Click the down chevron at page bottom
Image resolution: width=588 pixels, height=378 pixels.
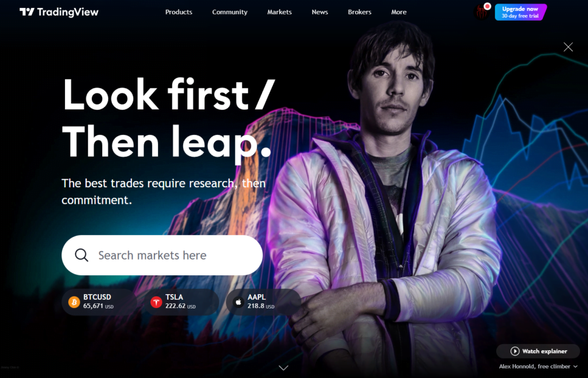[x=284, y=368]
